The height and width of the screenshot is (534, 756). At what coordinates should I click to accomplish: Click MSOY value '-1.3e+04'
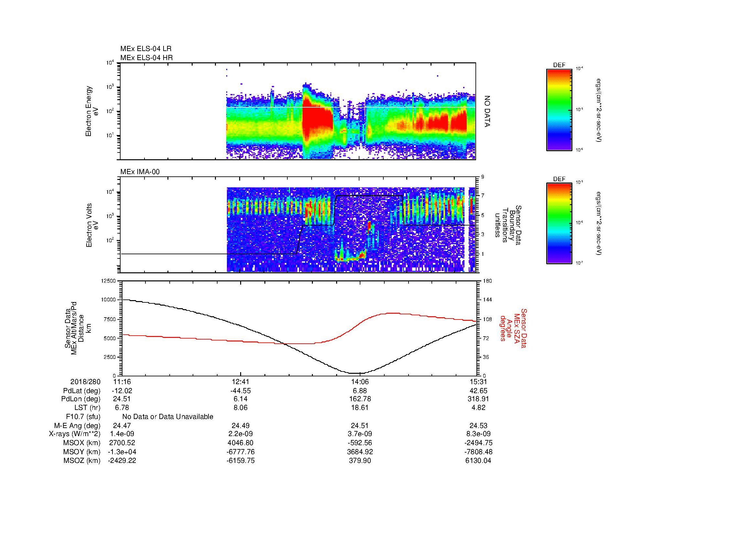122,452
